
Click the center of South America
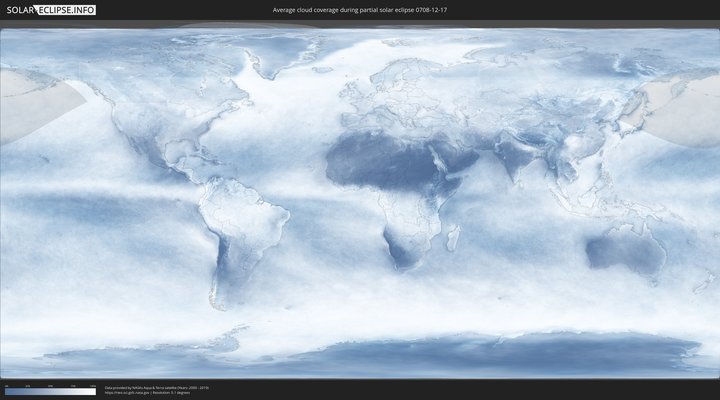tap(240, 225)
